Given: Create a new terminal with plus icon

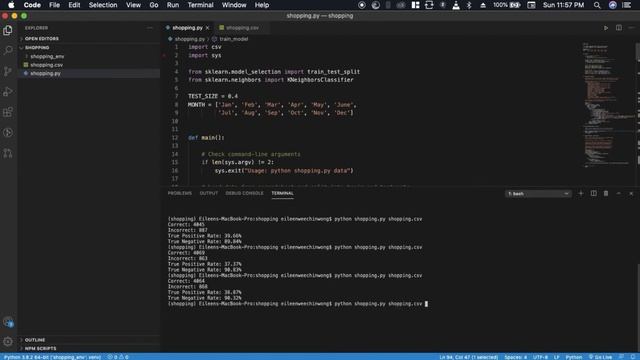Looking at the screenshot, I should coord(581,193).
